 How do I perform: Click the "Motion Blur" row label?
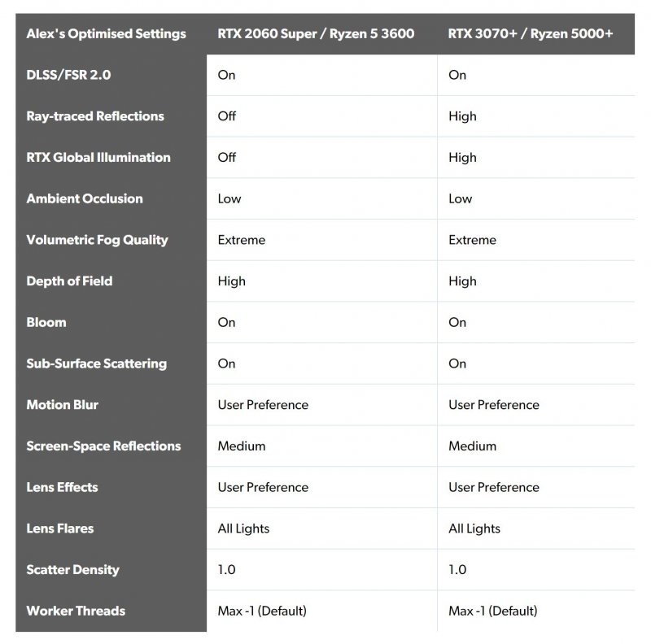coord(62,405)
